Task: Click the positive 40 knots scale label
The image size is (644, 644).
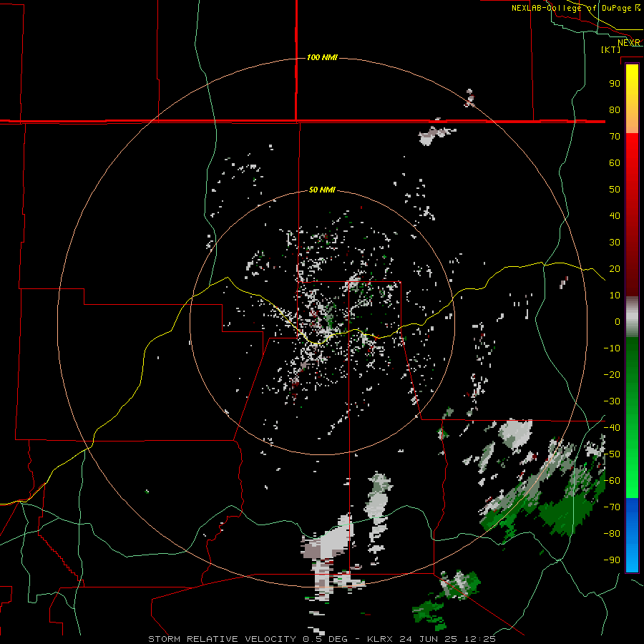Action: [x=615, y=215]
